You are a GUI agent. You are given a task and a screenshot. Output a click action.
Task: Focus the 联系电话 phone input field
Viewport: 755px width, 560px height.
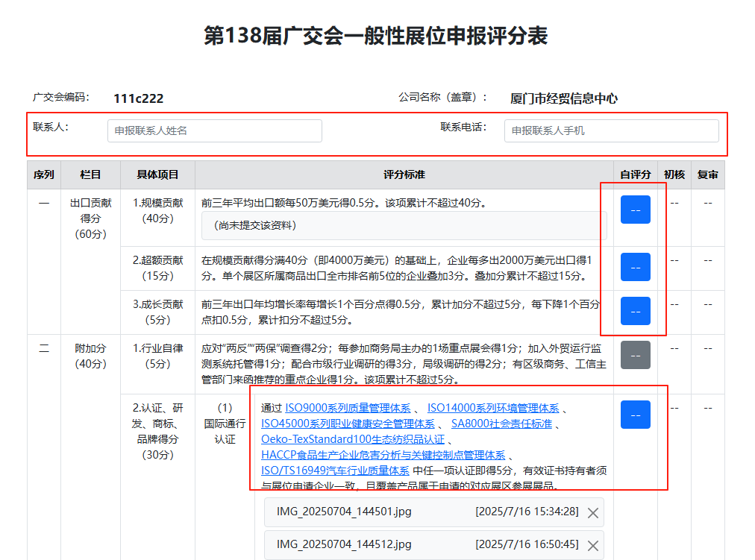(x=611, y=130)
